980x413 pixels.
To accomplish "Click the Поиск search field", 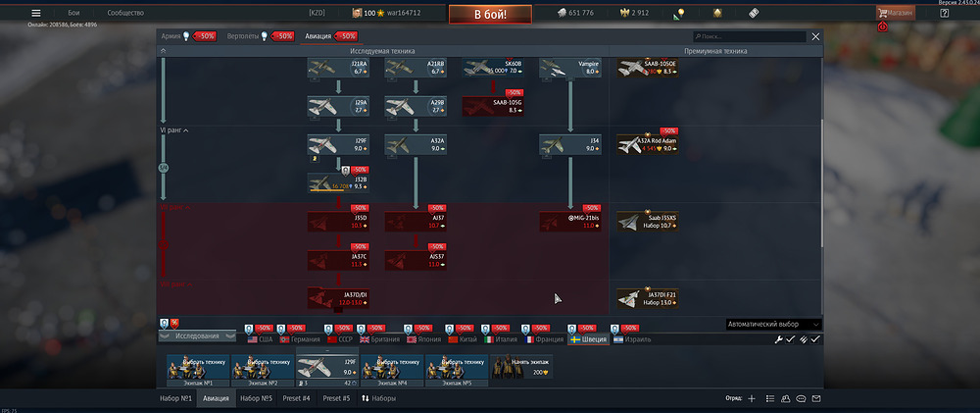I will point(750,37).
